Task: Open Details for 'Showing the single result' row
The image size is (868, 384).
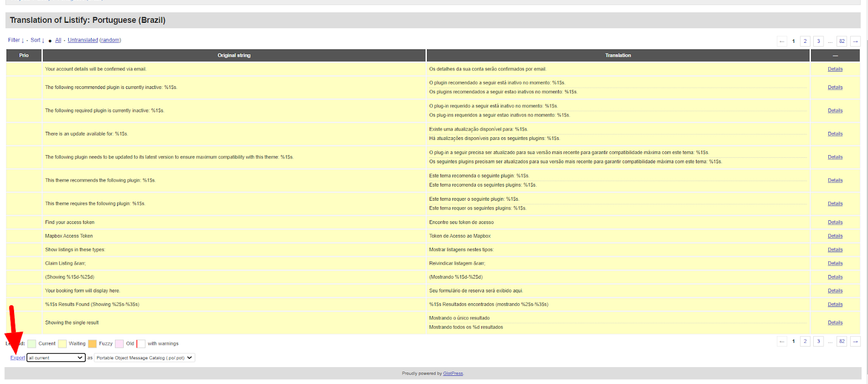Action: (x=835, y=323)
